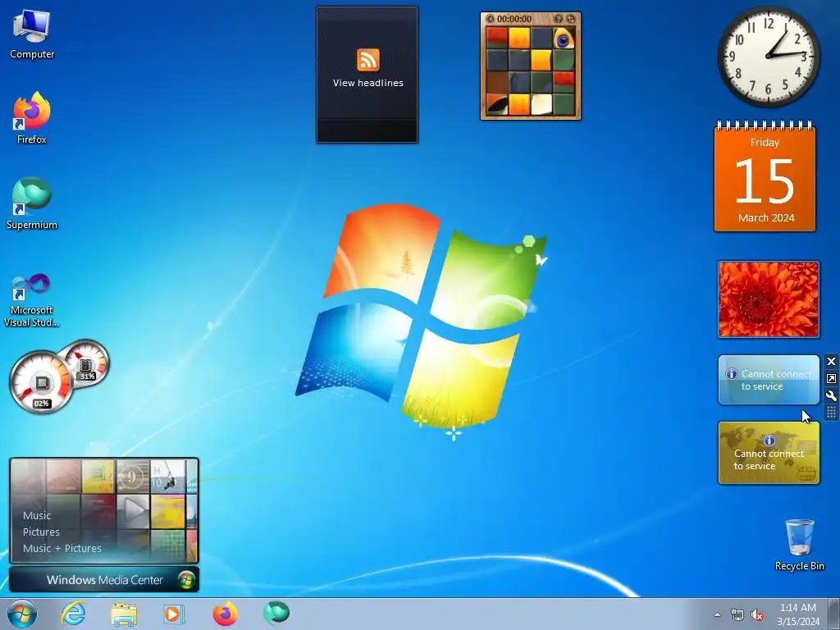Open Windows Explorer from taskbar
This screenshot has height=630, width=840.
(x=124, y=614)
